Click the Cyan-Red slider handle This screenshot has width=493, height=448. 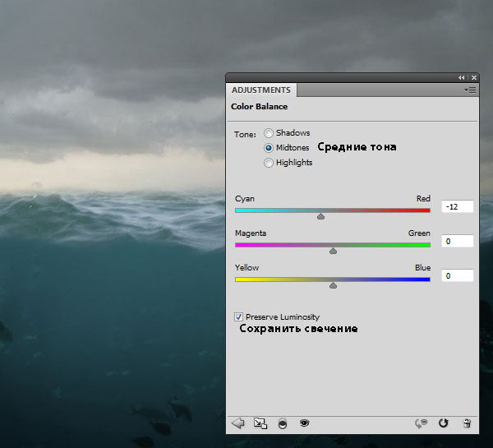tap(320, 216)
